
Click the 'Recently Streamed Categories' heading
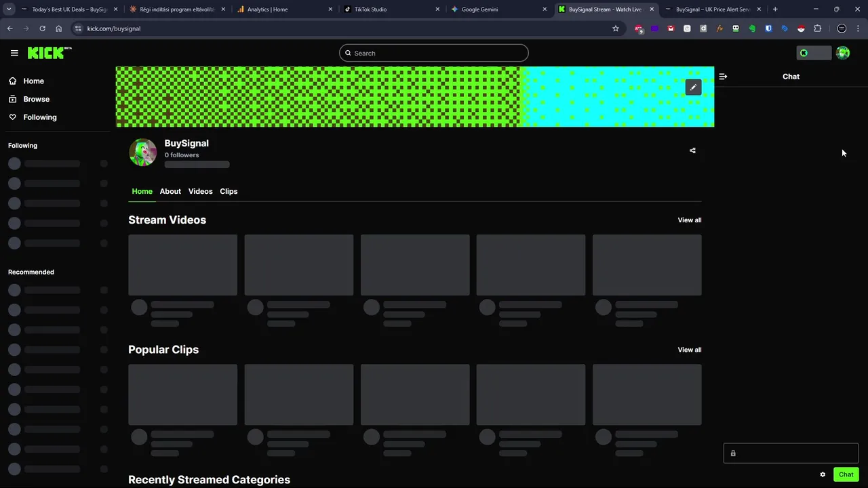(x=209, y=480)
